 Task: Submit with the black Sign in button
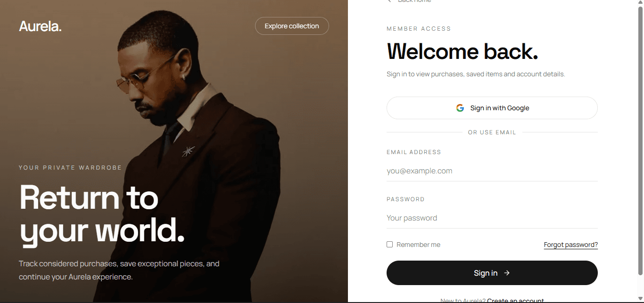tap(492, 273)
